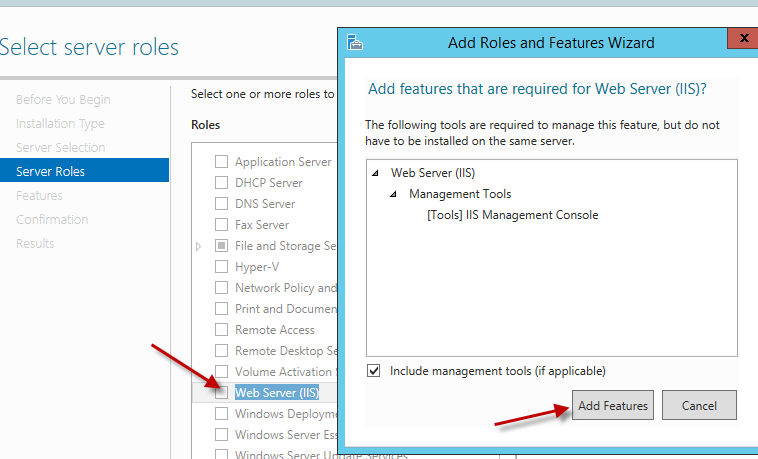Select Server Roles step in sidebar
The width and height of the screenshot is (758, 459).
(85, 170)
